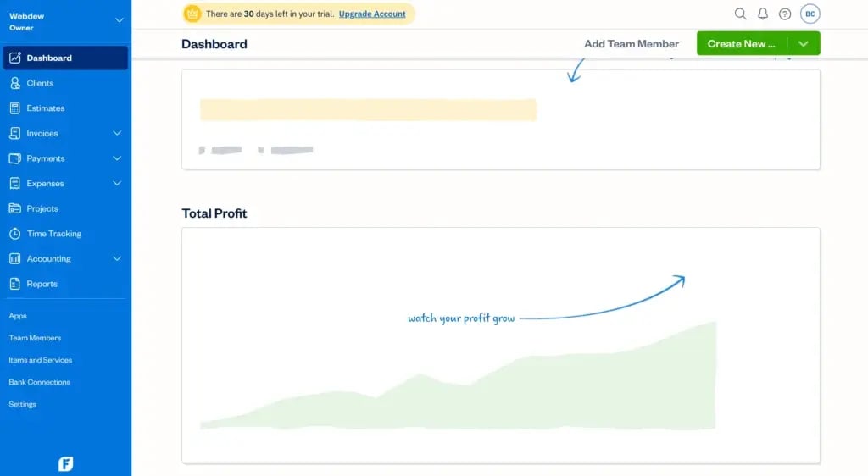Open the Settings sidebar item
Image resolution: width=868 pixels, height=476 pixels.
point(23,404)
